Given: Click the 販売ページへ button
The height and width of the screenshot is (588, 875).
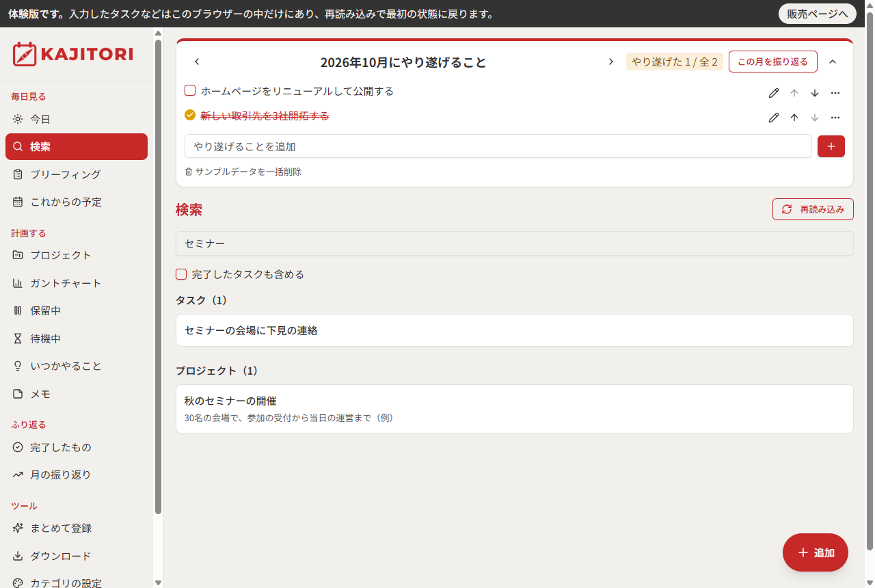Looking at the screenshot, I should coord(818,14).
